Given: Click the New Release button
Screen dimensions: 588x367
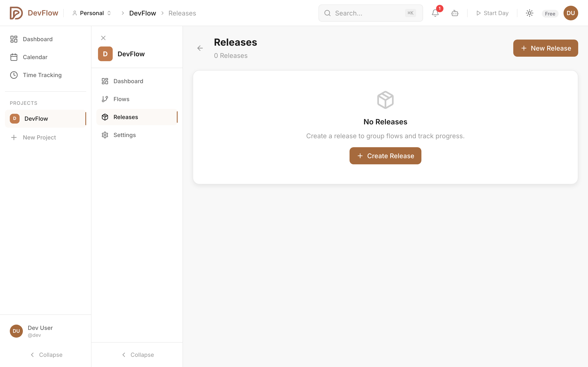Looking at the screenshot, I should coord(546,48).
